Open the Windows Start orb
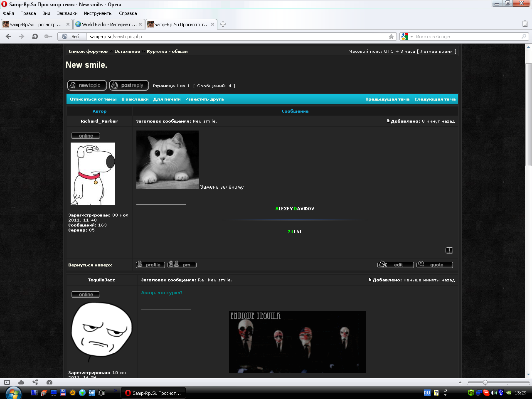The height and width of the screenshot is (399, 532). [x=13, y=393]
